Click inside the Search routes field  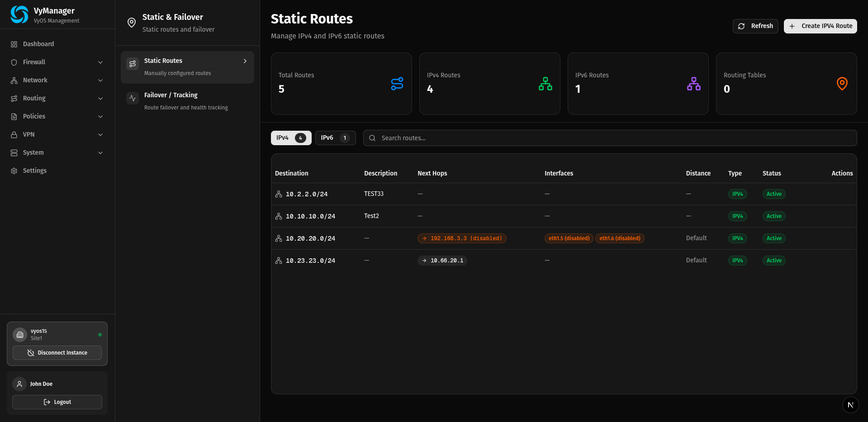coord(498,138)
